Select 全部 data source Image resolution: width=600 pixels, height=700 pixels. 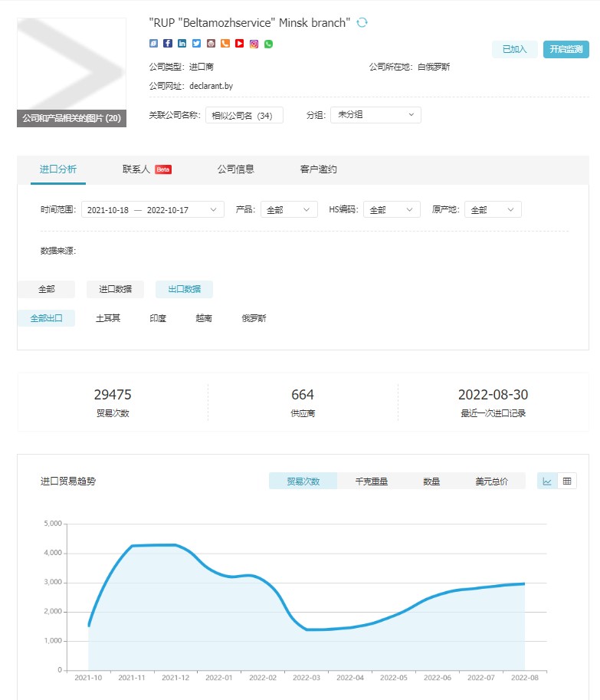tap(47, 289)
